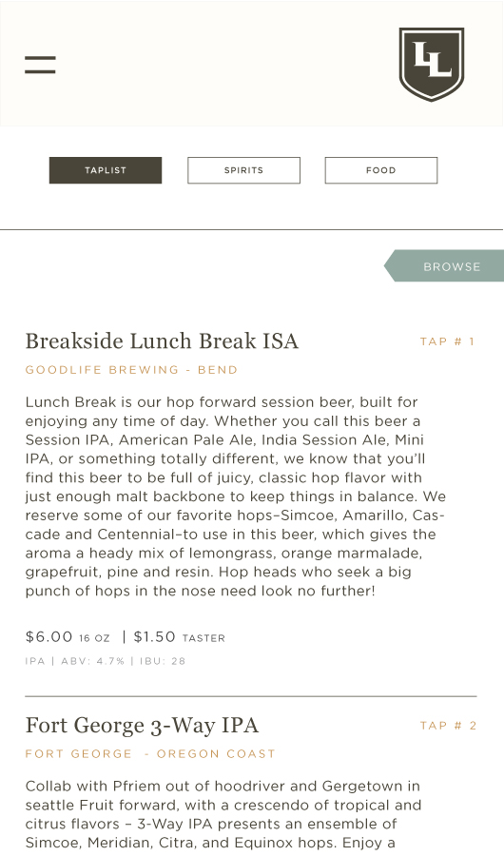Select the Tap # 2 label
This screenshot has width=504, height=856.
coord(448,726)
